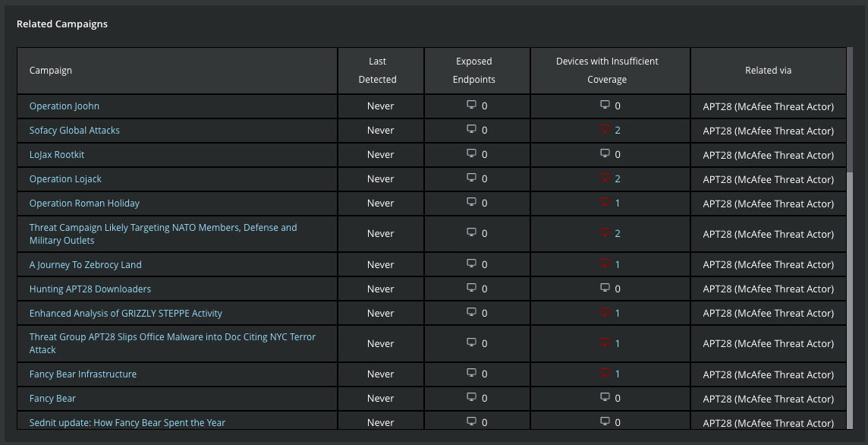Click the Never cell in the Operation Joohn row
The height and width of the screenshot is (445, 868).
coord(381,106)
